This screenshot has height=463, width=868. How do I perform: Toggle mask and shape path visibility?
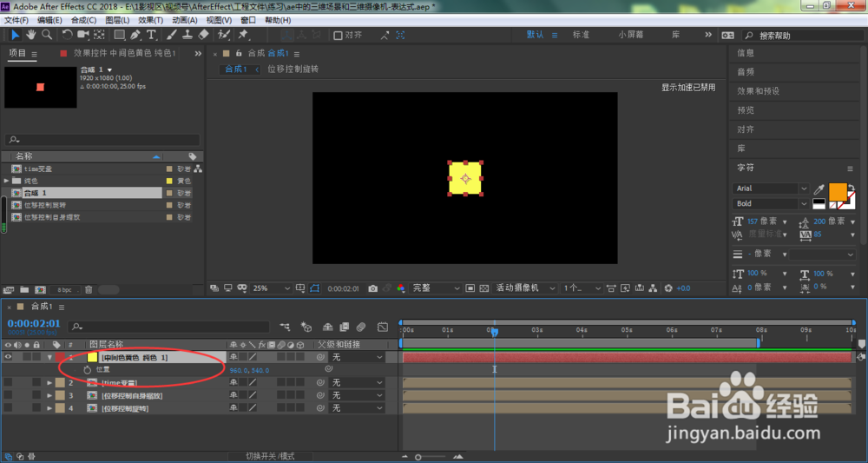[314, 288]
